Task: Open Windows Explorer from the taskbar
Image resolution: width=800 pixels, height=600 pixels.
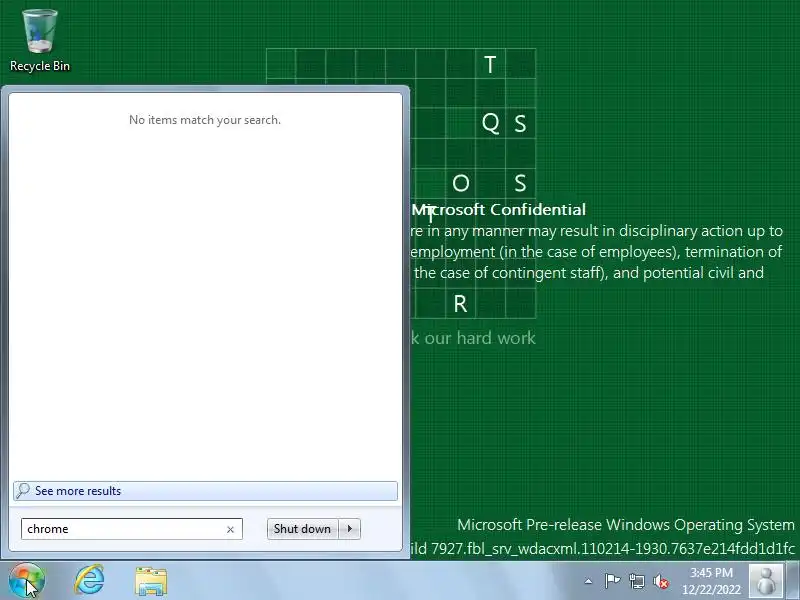Action: pos(151,581)
